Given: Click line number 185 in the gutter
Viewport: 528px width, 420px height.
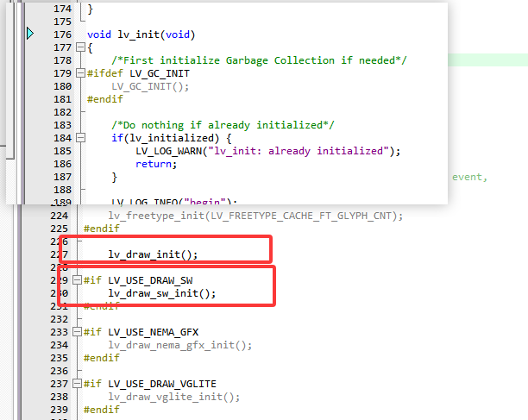Looking at the screenshot, I should [62, 151].
